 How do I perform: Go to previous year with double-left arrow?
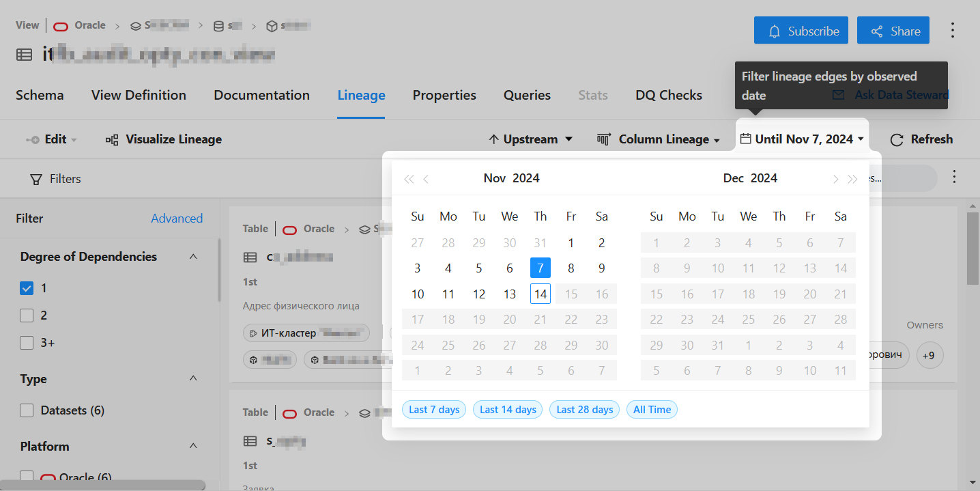(x=409, y=179)
